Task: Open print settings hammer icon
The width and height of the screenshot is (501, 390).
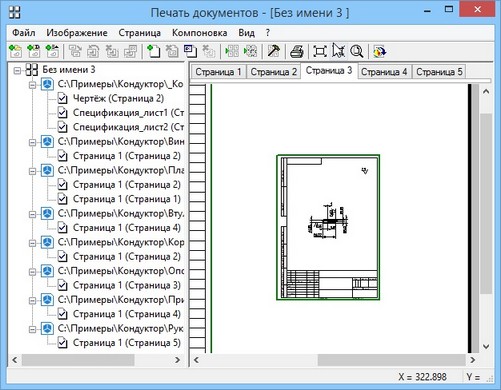Action: (x=274, y=51)
